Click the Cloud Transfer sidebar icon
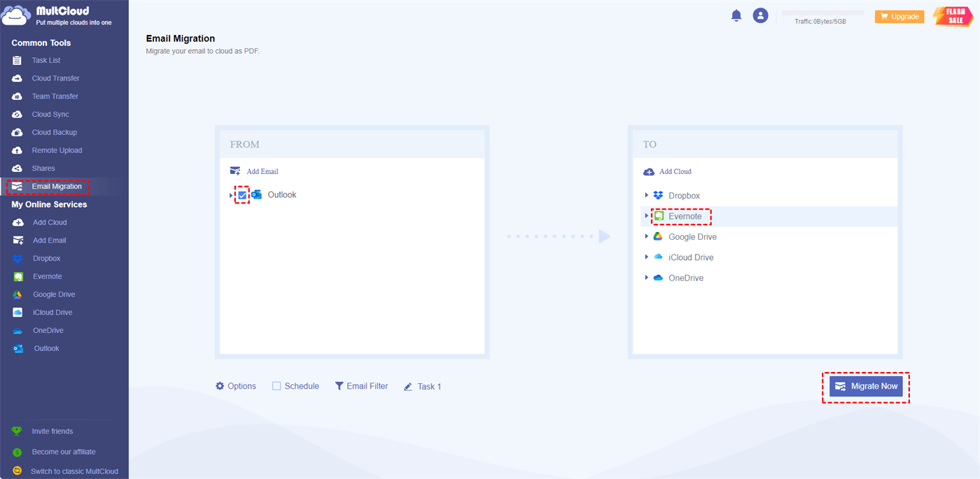Image resolution: width=980 pixels, height=479 pixels. point(17,78)
